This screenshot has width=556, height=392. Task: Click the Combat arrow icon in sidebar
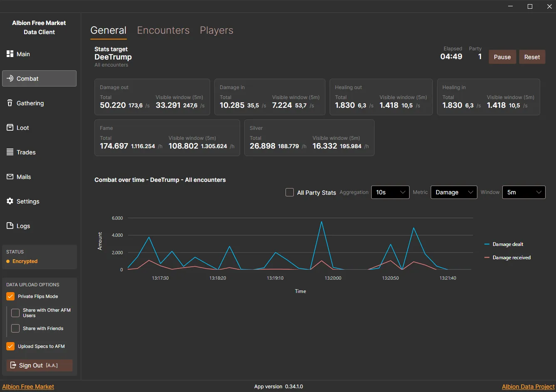[10, 79]
